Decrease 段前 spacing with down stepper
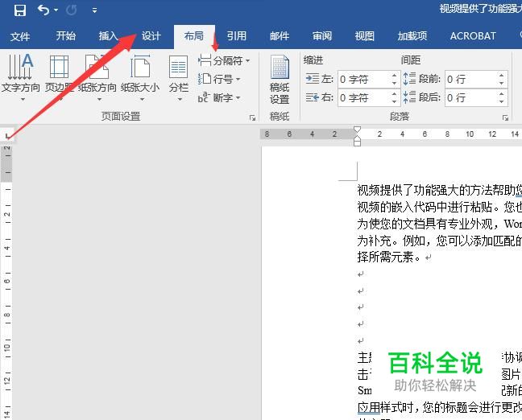 click(x=502, y=83)
